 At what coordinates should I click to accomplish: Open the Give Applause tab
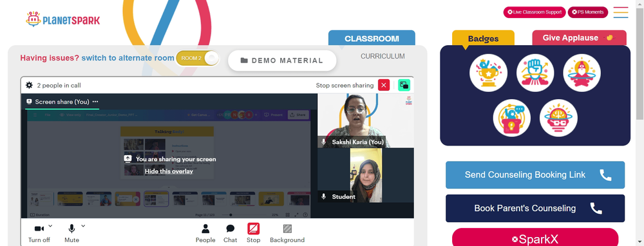pos(579,38)
